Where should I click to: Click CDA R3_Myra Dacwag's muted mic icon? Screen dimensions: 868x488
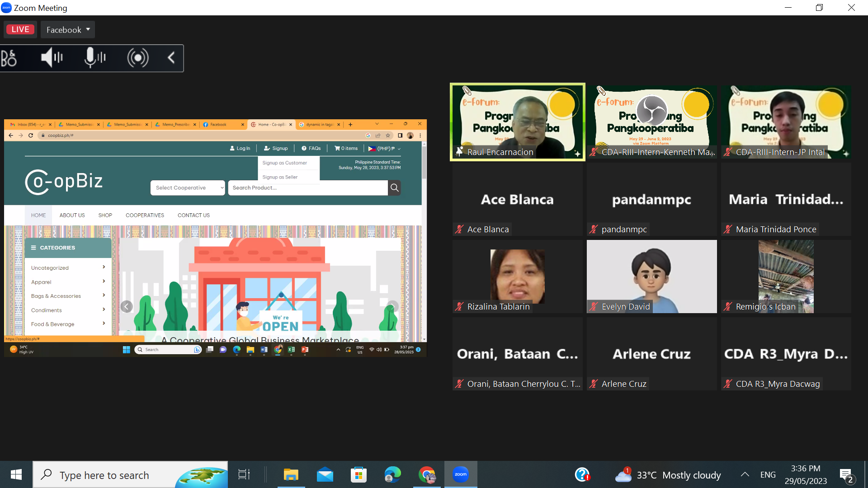[728, 384]
